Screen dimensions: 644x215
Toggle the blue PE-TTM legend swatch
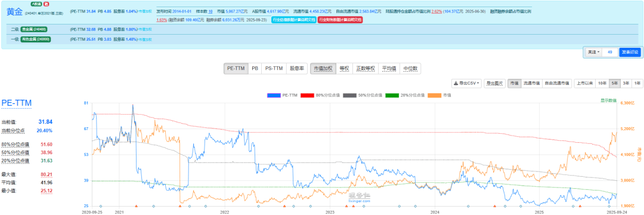(274, 95)
